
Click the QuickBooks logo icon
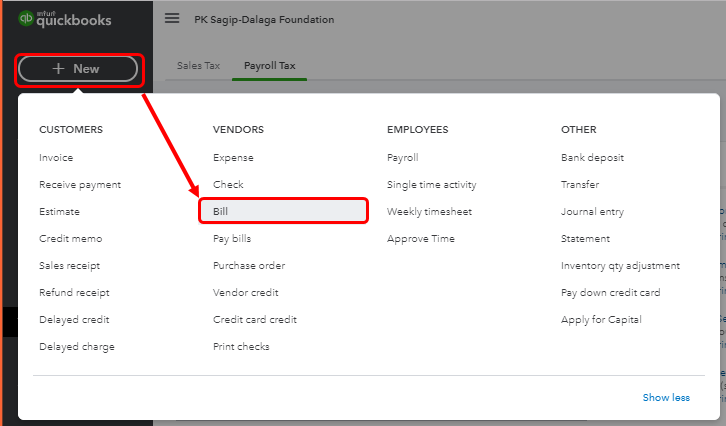(27, 19)
